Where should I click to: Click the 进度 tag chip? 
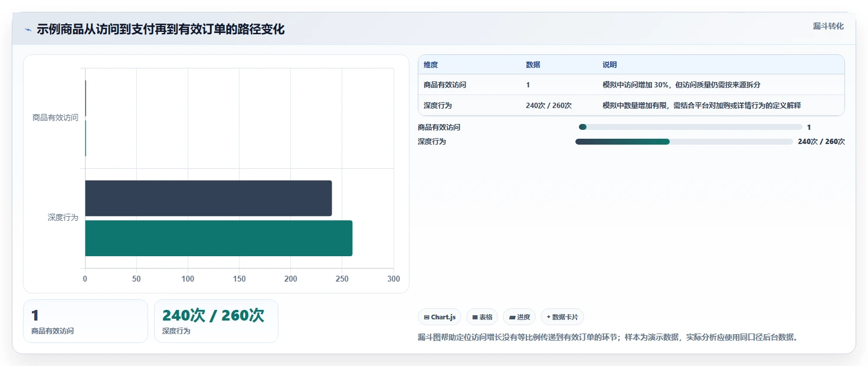(x=519, y=317)
